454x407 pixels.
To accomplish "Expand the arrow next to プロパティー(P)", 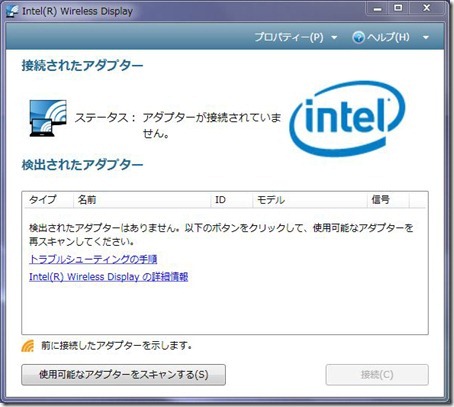I will (334, 38).
